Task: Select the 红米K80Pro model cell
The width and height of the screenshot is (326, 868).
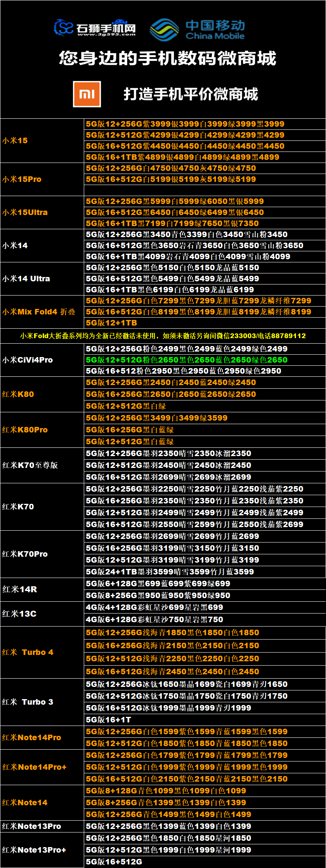Action: [42, 430]
